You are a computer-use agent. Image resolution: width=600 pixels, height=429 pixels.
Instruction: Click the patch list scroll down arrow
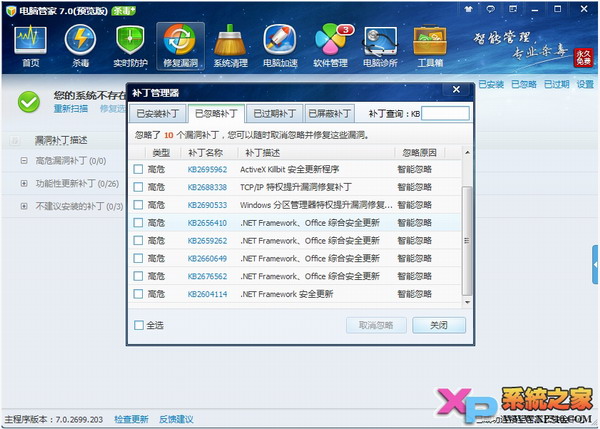point(467,302)
